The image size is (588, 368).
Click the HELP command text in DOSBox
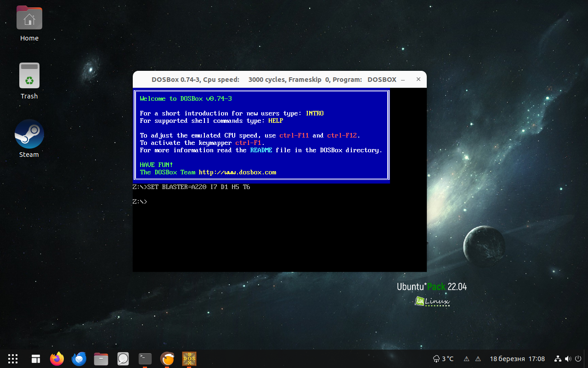point(276,121)
